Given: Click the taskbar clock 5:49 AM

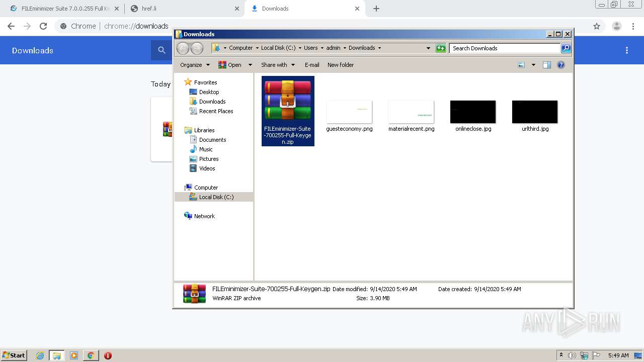Looking at the screenshot, I should click(x=618, y=355).
